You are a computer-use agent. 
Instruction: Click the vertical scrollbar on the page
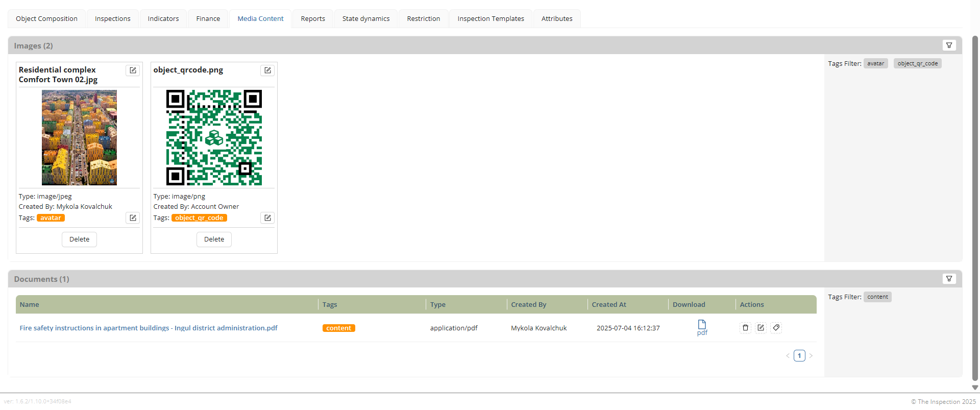coord(975,204)
